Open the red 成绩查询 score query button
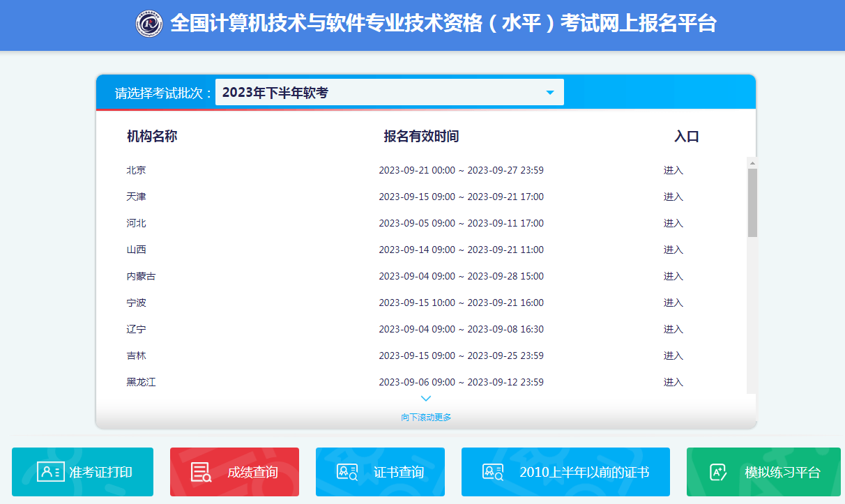The image size is (845, 504). [x=234, y=471]
